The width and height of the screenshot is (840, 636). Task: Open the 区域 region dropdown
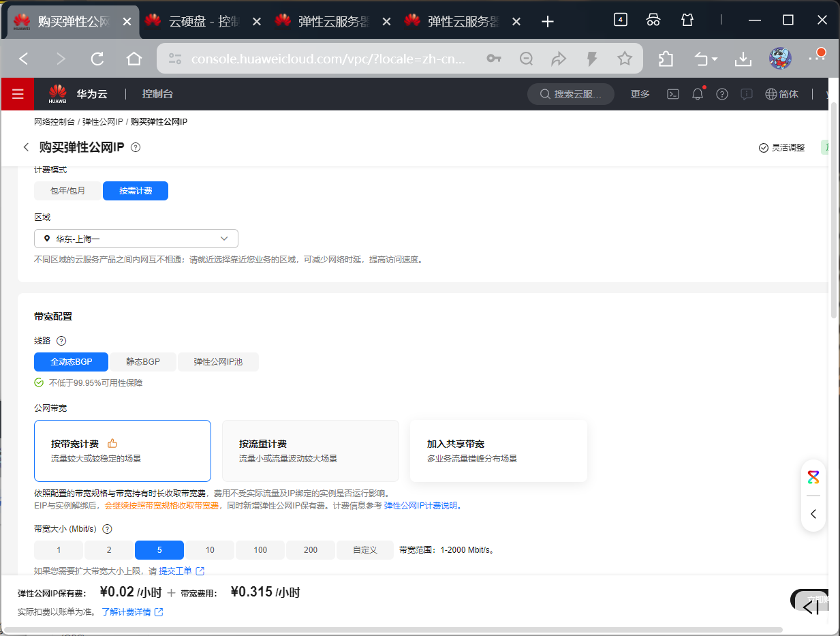click(136, 239)
